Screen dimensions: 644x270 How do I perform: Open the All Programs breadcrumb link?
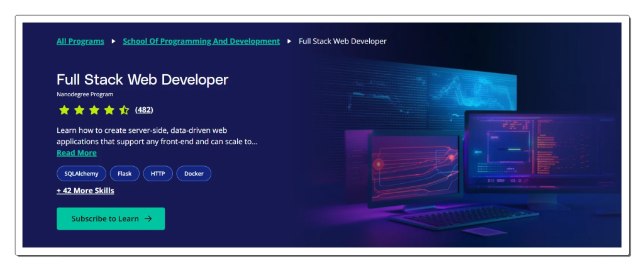pyautogui.click(x=80, y=42)
